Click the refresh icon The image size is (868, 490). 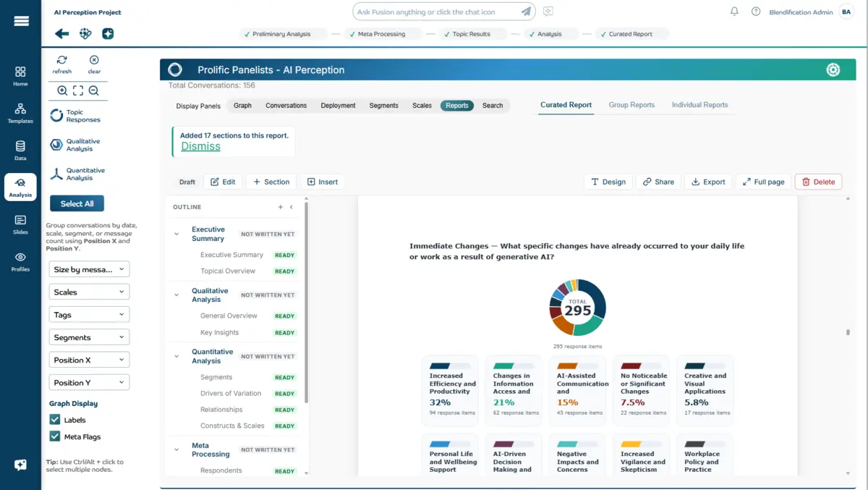coord(62,64)
